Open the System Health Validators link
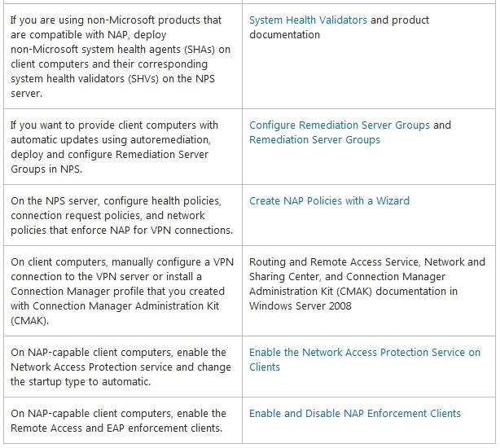 tap(308, 20)
